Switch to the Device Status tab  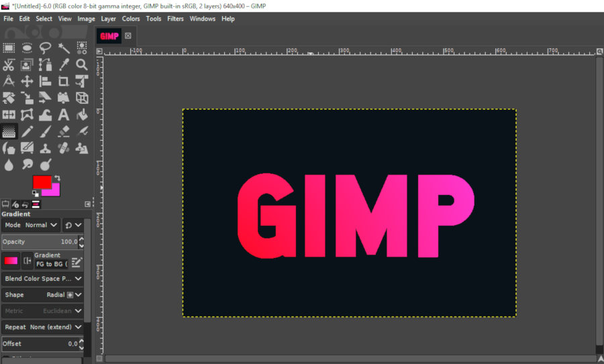point(15,204)
